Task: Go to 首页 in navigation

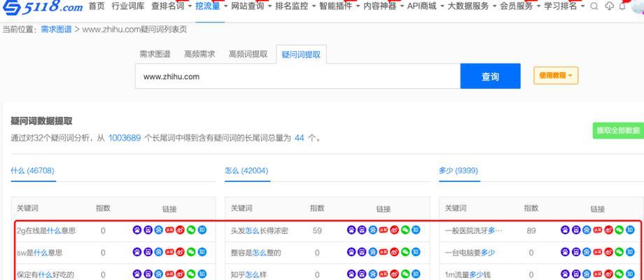Action: pyautogui.click(x=97, y=6)
